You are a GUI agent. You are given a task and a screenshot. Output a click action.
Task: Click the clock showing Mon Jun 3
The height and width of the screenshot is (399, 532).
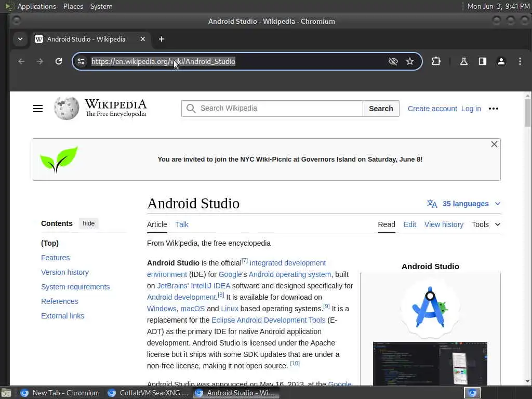point(498,6)
